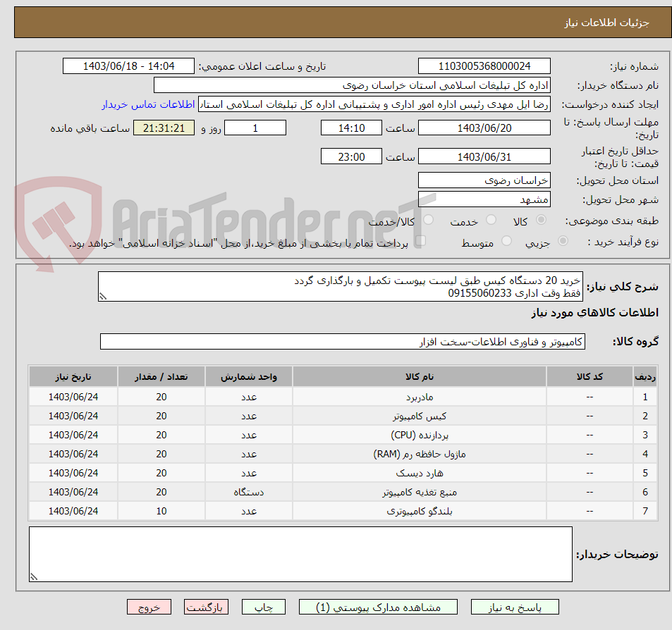Viewport: 672px width, 630px height.
Task: Select the بلندگو کامپیوتری row item name
Action: [420, 511]
